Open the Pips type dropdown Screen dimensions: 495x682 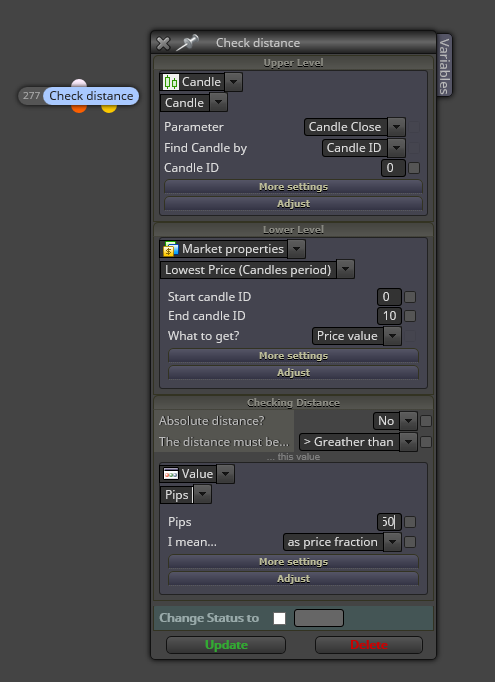pyautogui.click(x=203, y=495)
